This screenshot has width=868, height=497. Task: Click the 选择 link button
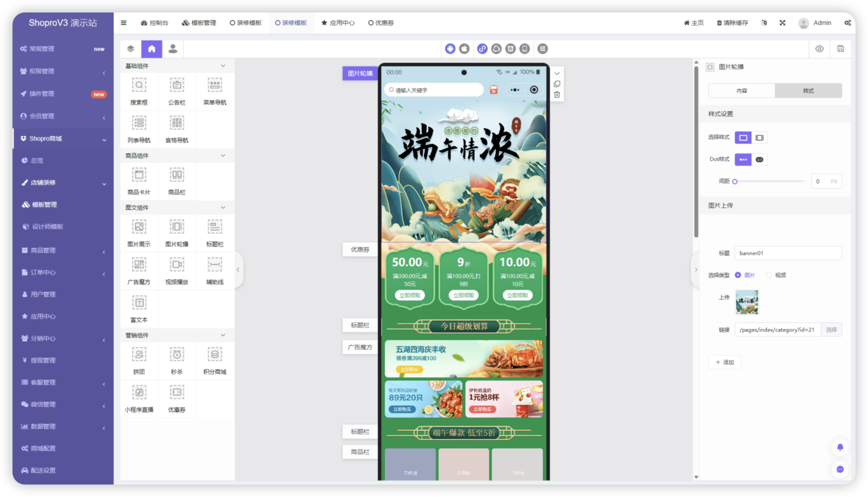click(831, 330)
